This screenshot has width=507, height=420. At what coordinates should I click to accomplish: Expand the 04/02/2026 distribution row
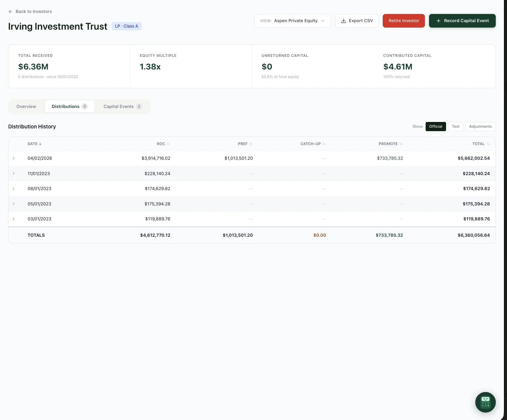tap(14, 158)
